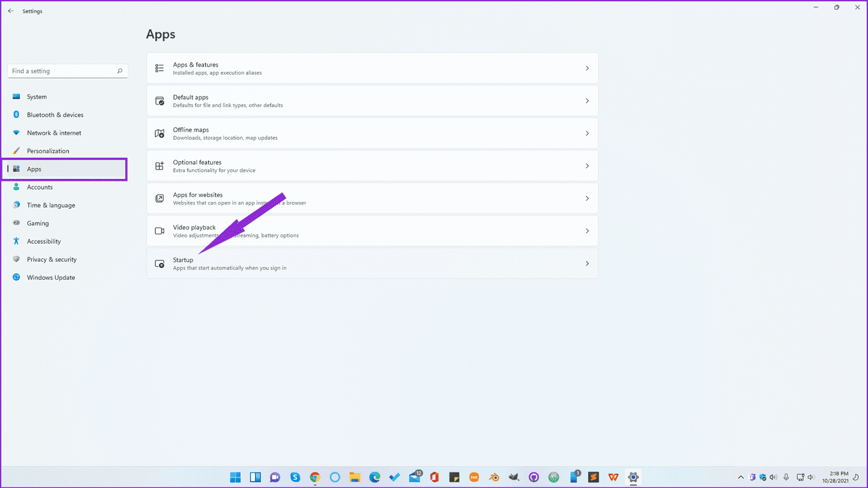Open Video playback using its chevron
The width and height of the screenshot is (868, 488).
click(x=587, y=231)
